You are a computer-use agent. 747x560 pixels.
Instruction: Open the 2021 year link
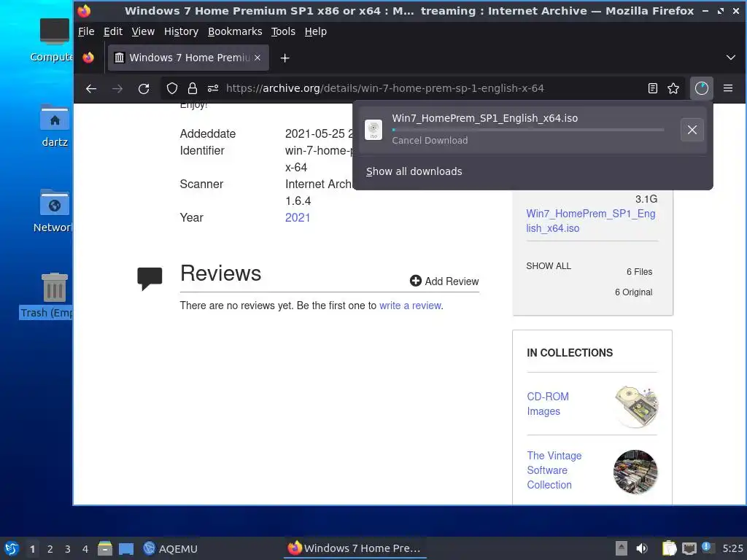click(x=298, y=217)
